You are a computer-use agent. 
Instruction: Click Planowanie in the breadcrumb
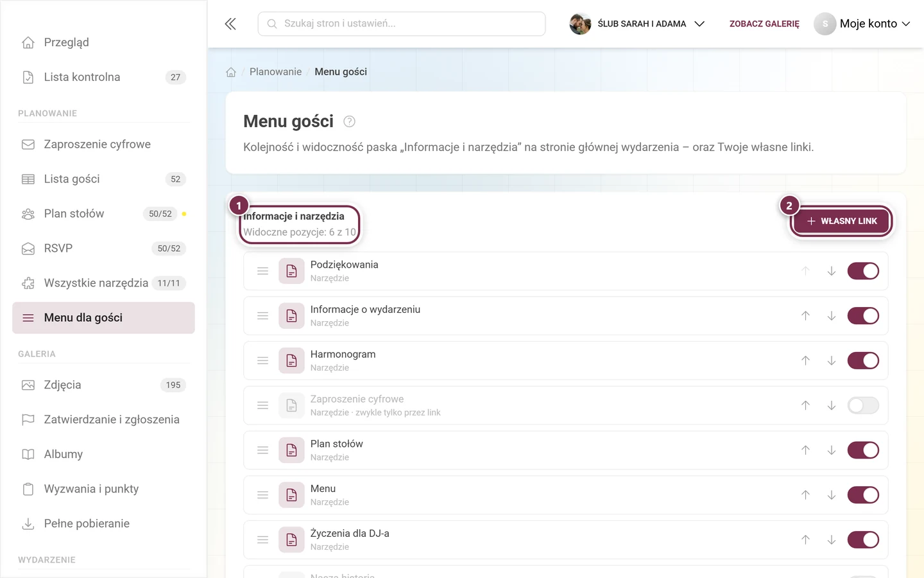[x=275, y=72]
